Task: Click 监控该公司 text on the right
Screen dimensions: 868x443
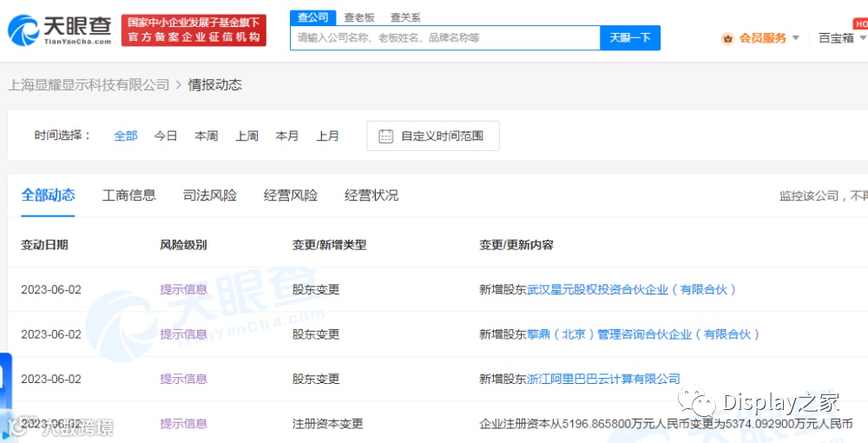Action: coord(809,195)
